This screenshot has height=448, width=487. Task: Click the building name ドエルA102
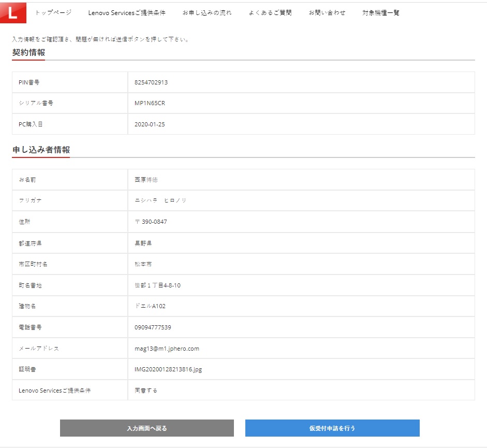point(150,306)
